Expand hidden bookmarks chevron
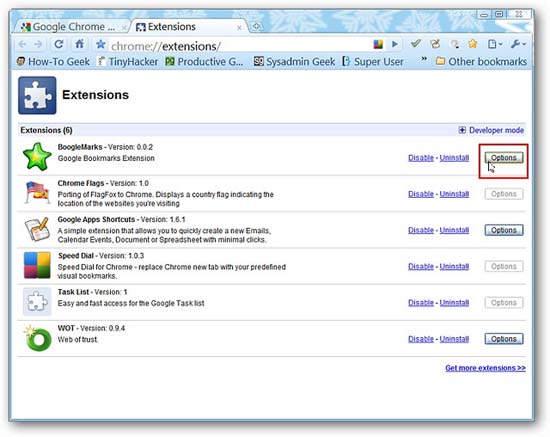 coord(424,59)
